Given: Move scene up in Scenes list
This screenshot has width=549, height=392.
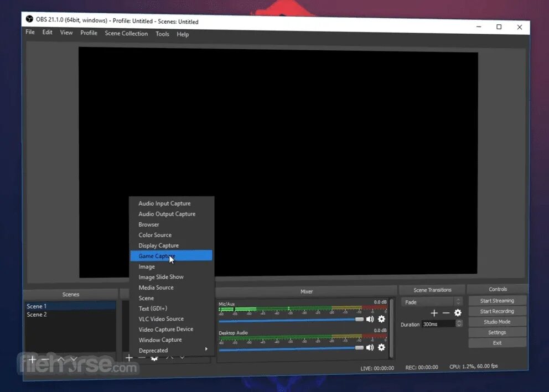Looking at the screenshot, I should (x=61, y=359).
